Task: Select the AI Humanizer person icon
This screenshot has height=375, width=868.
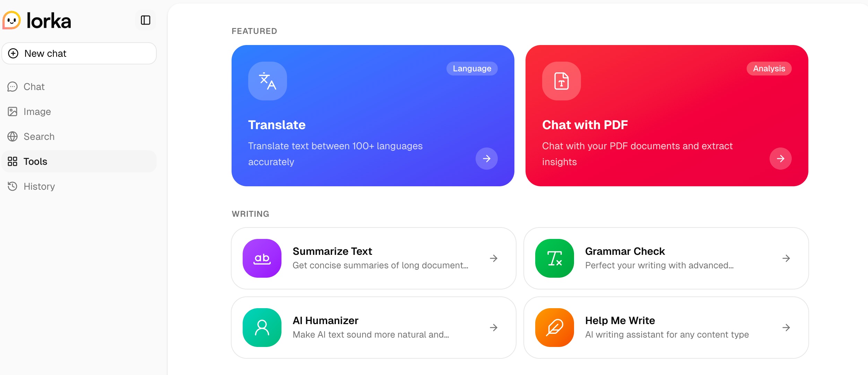Action: pos(262,327)
